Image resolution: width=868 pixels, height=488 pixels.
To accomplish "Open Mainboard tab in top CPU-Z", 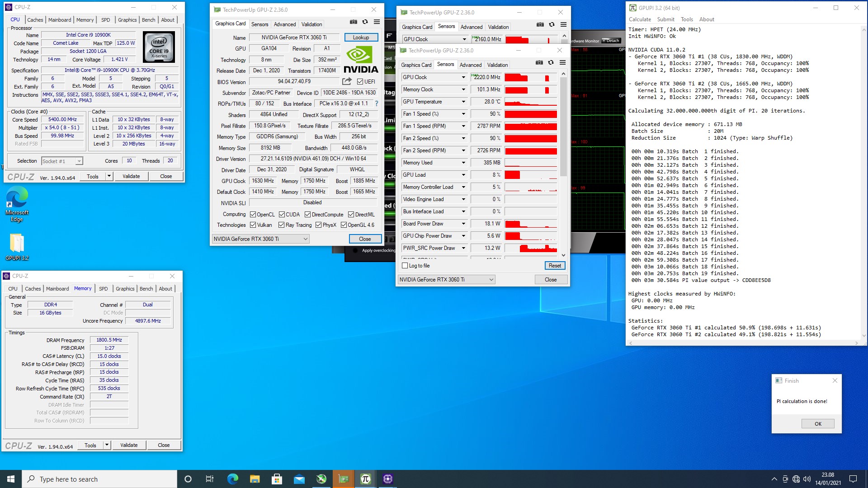I will [60, 20].
